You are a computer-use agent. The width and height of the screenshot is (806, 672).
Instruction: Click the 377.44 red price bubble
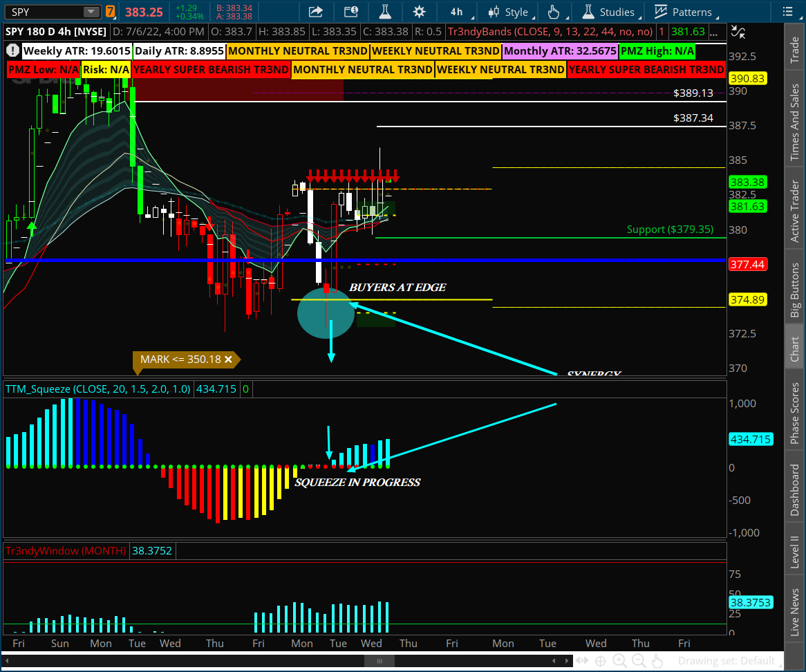tap(747, 264)
